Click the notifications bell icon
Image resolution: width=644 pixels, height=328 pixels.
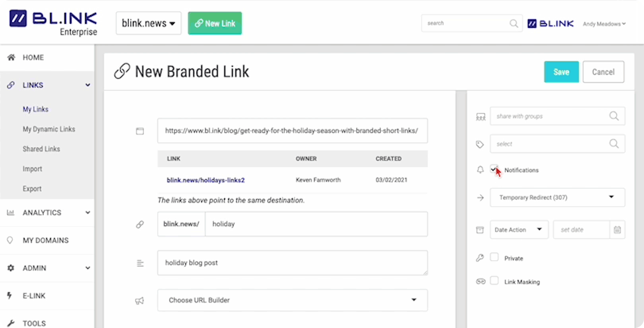pos(480,170)
